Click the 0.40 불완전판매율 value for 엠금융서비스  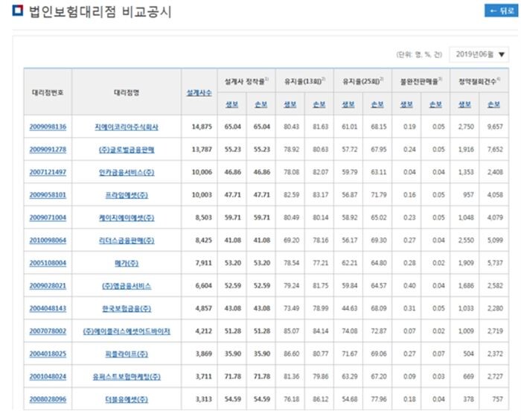(x=409, y=286)
